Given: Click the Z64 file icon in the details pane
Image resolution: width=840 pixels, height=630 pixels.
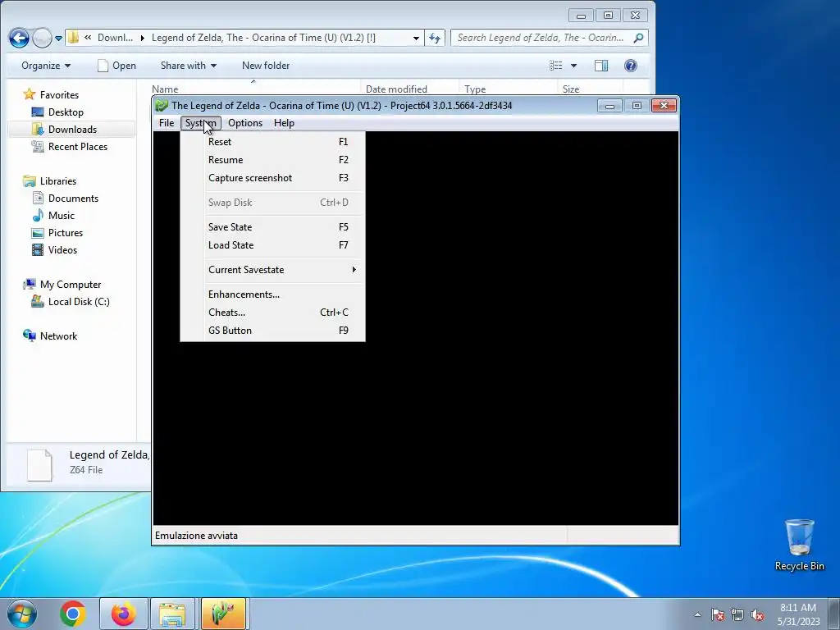Looking at the screenshot, I should click(x=39, y=464).
